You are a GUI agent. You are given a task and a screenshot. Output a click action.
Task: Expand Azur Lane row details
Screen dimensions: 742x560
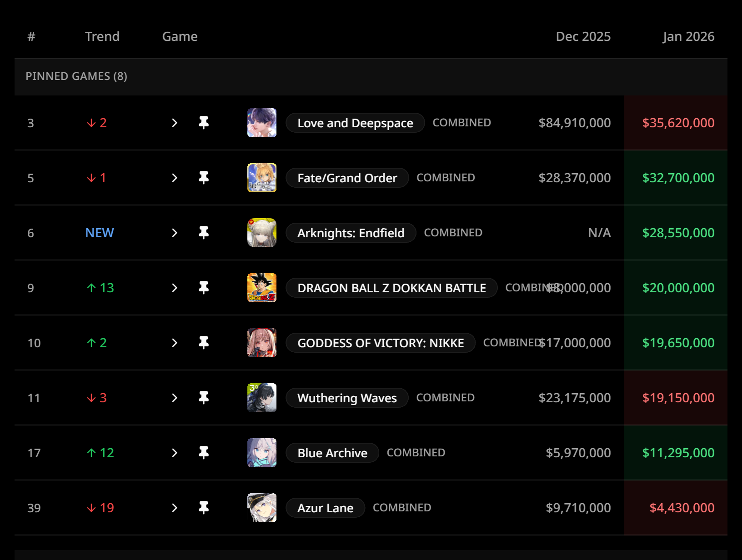pos(175,508)
